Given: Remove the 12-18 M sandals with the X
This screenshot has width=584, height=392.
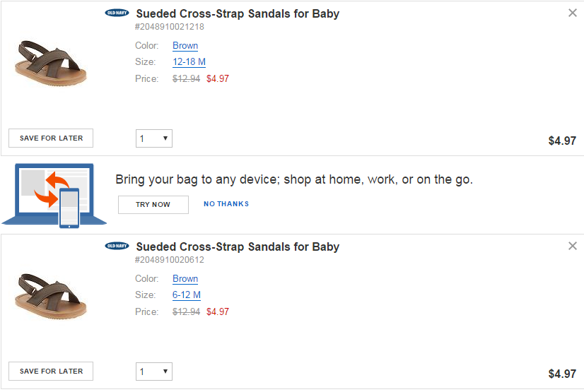Looking at the screenshot, I should (x=573, y=13).
